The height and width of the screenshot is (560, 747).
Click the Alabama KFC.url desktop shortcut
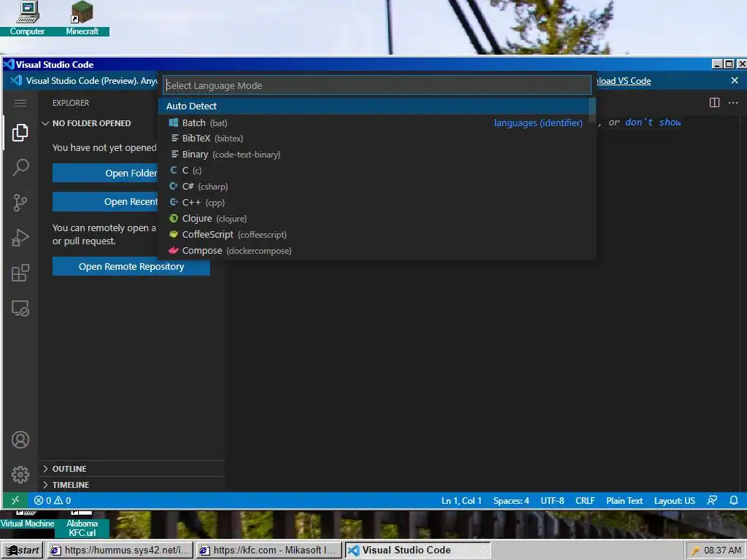point(82,524)
